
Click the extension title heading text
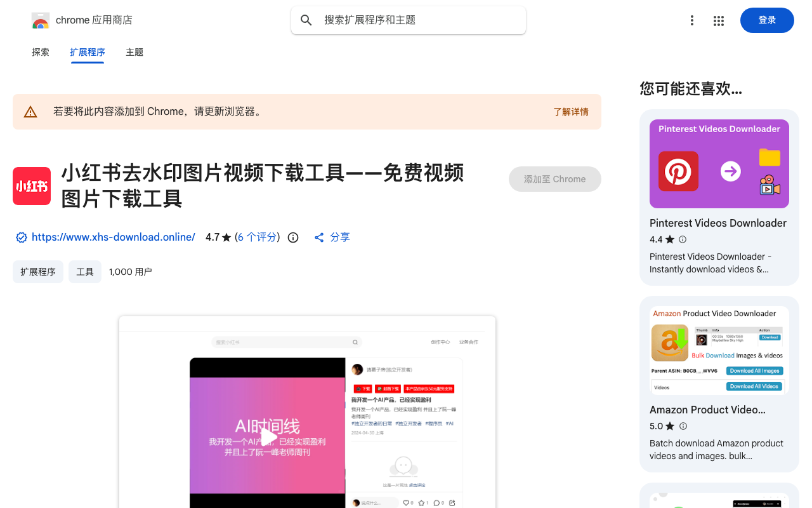(x=263, y=186)
